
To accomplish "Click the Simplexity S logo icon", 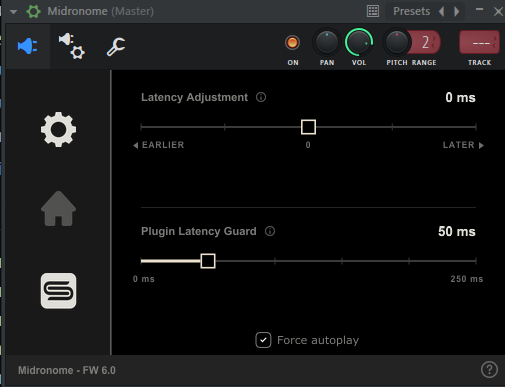I will tap(58, 291).
